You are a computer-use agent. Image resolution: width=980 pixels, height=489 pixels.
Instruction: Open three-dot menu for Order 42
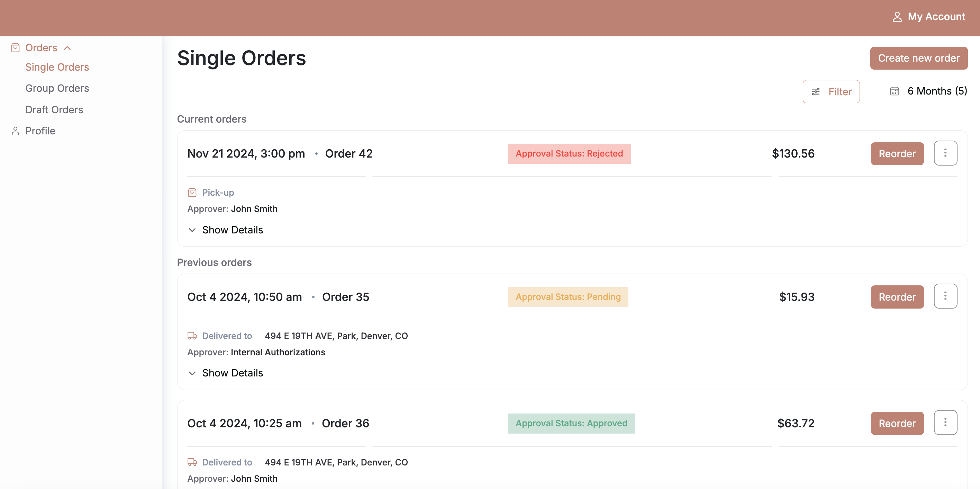945,153
